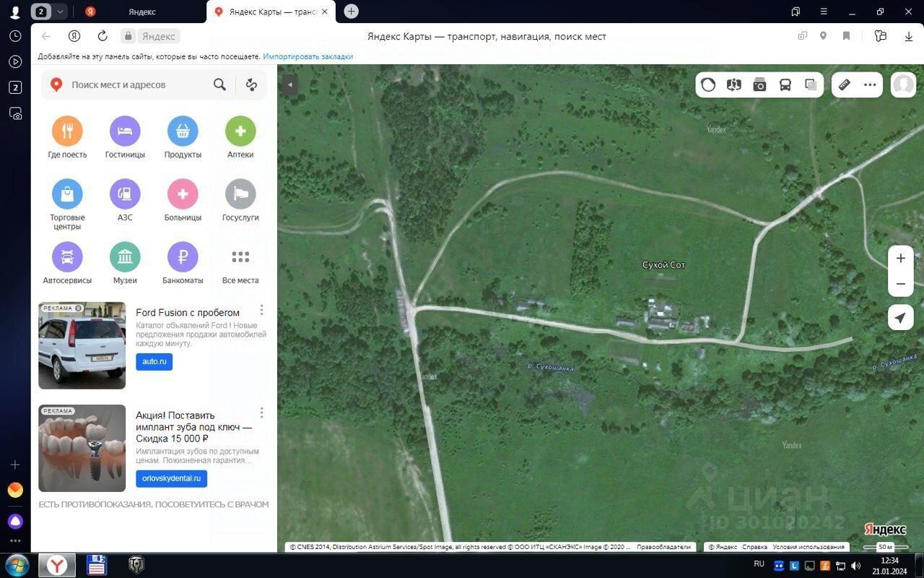Collapse the left sidebar panel arrow
Viewport: 924px width, 578px height.
pyautogui.click(x=289, y=85)
